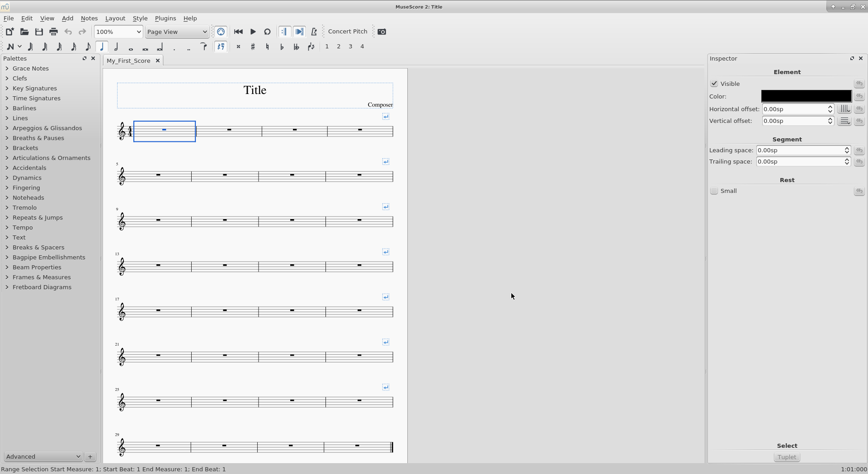Click the rest input icon

221,47
